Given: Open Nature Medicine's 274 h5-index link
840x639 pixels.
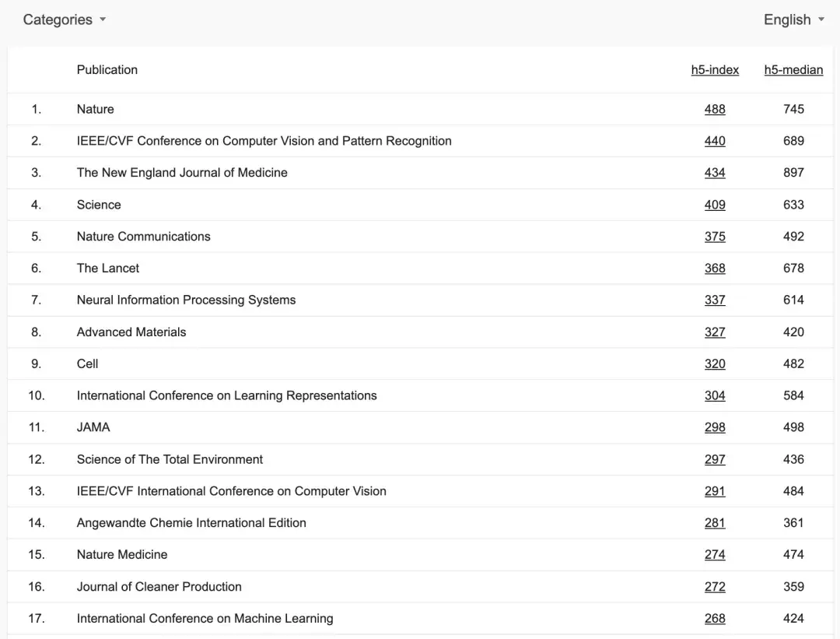Looking at the screenshot, I should point(715,554).
